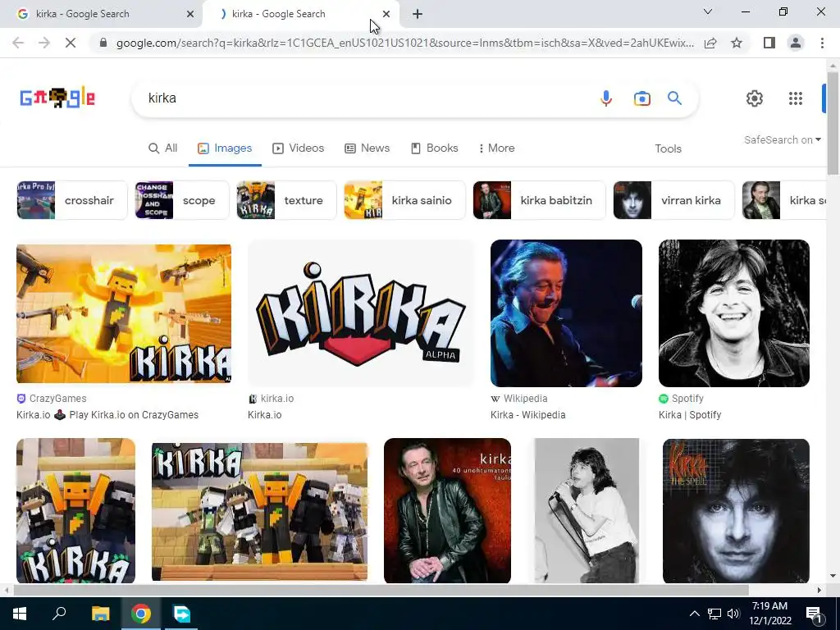The image size is (840, 630).
Task: Go forward in browser history
Action: coord(44,43)
